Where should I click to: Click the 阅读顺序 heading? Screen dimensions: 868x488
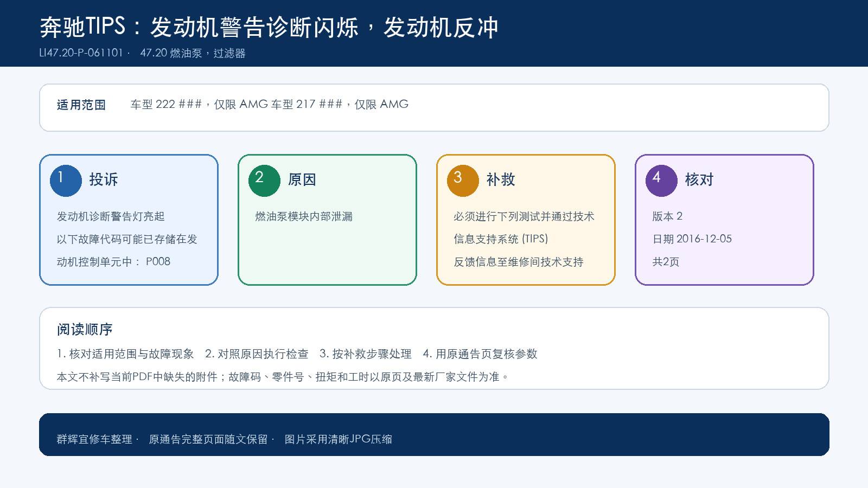tap(85, 330)
